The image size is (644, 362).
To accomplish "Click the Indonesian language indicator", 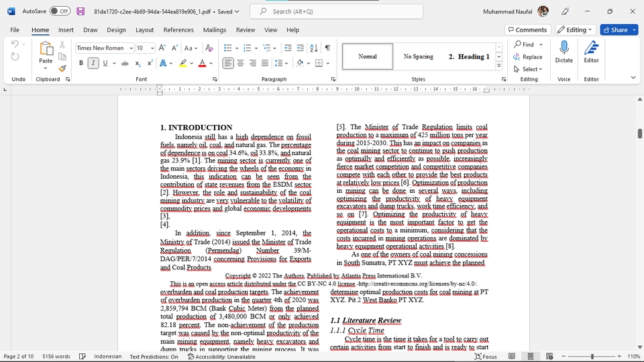I will (107, 357).
